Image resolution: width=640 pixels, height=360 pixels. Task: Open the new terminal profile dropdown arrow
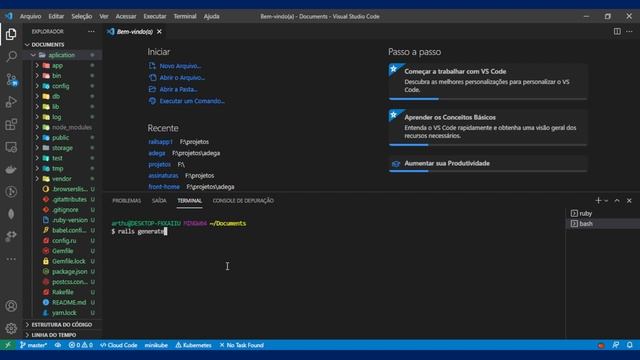[x=606, y=201]
